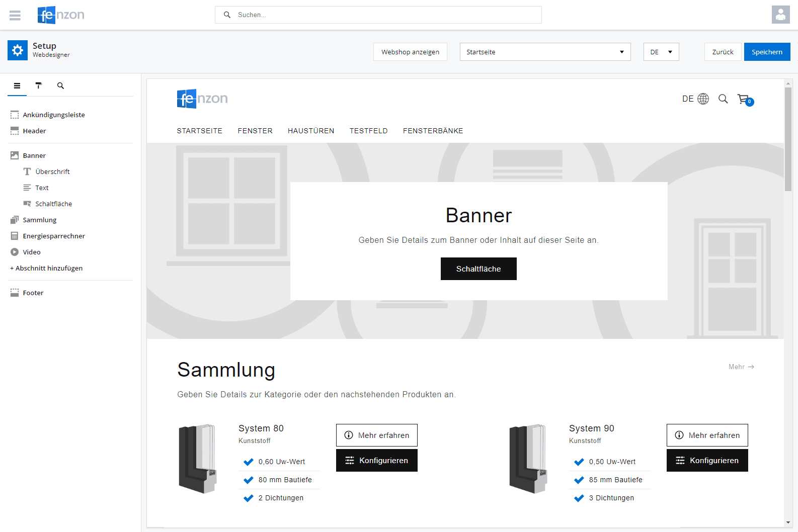Open the Startseite page dropdown
The height and width of the screenshot is (532, 798).
(x=545, y=52)
